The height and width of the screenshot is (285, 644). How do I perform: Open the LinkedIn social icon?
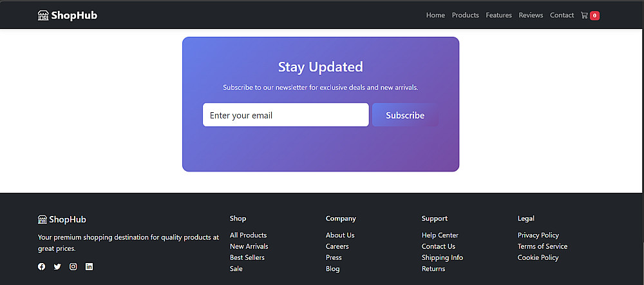tap(89, 266)
